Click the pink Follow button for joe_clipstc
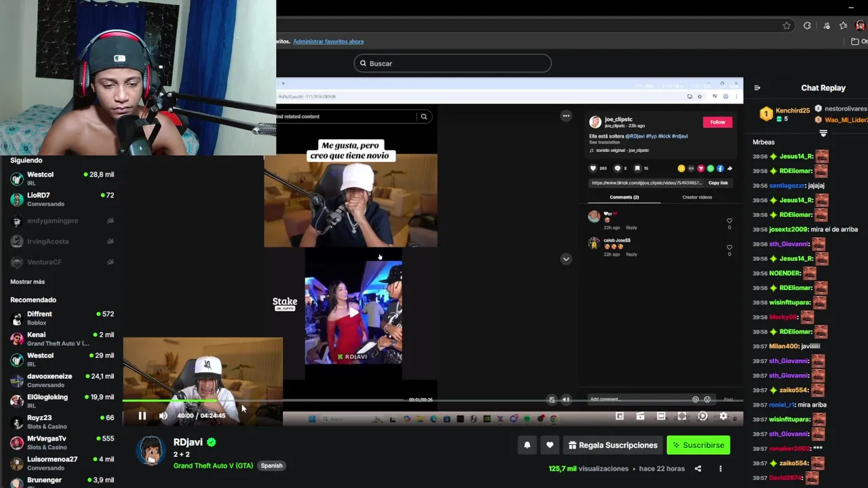Viewport: 868px width, 488px height. (x=717, y=122)
